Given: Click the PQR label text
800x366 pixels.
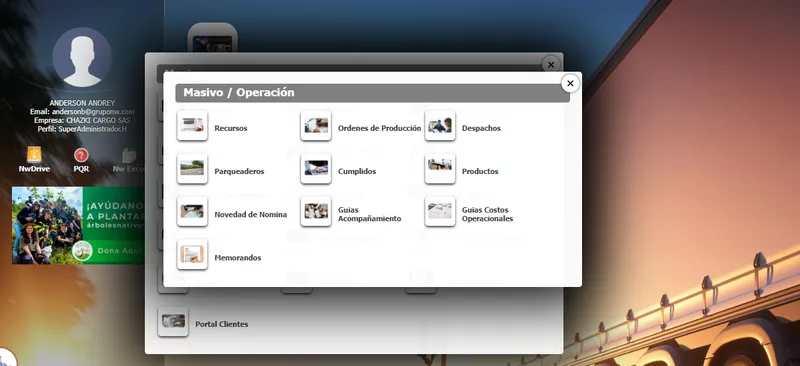Looking at the screenshot, I should coord(81,168).
